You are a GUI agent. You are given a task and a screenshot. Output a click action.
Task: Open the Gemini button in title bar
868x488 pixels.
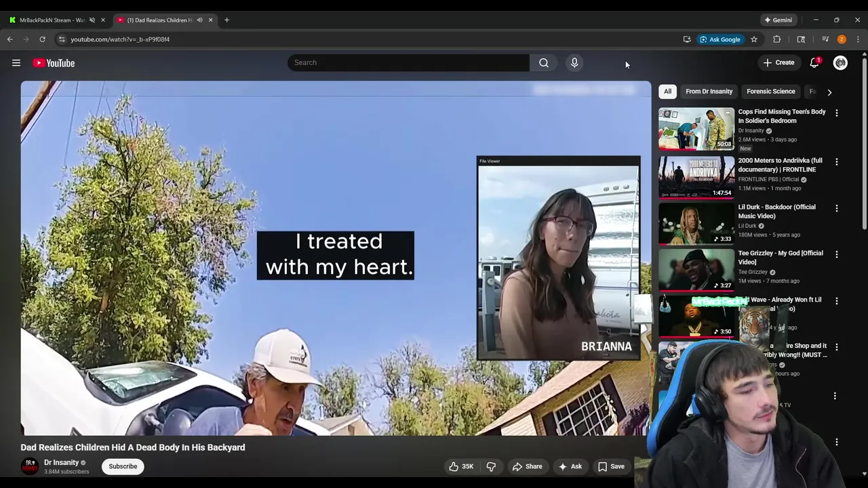pyautogui.click(x=778, y=20)
